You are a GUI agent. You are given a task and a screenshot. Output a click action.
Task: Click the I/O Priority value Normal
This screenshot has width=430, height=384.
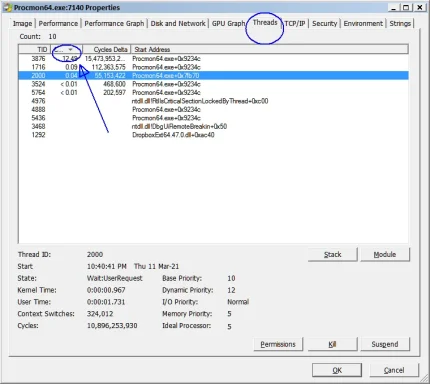[x=238, y=302]
